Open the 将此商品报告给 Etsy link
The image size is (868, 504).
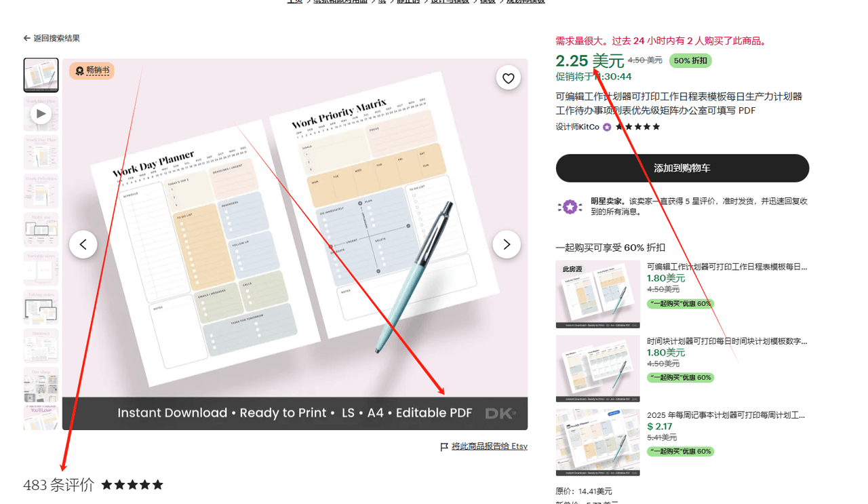click(490, 446)
